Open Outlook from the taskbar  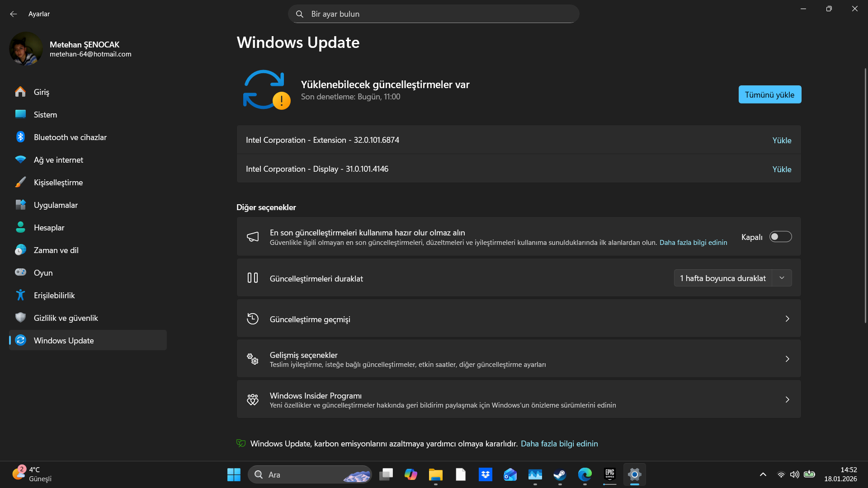point(510,474)
